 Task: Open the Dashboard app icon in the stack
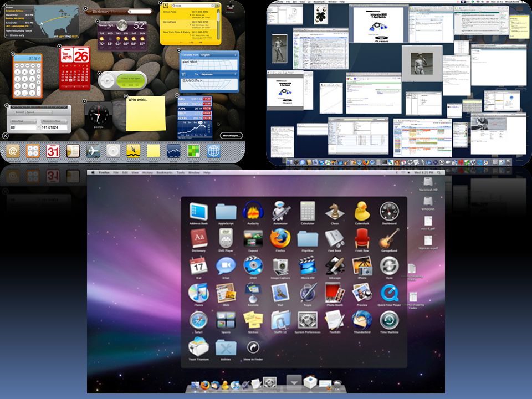coord(389,211)
